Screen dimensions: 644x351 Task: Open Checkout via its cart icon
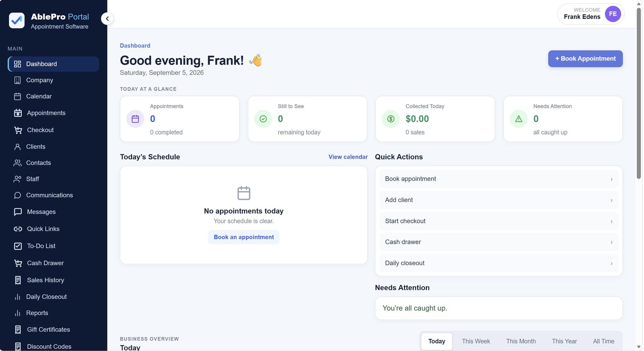[18, 130]
